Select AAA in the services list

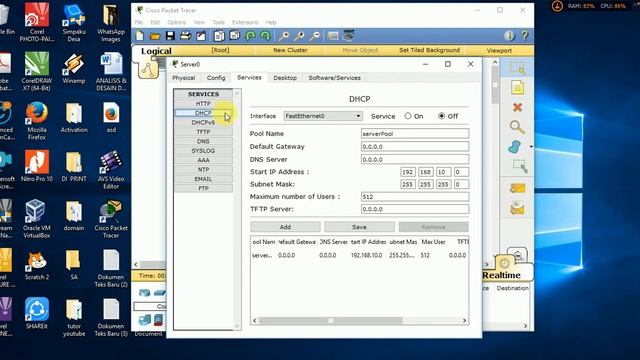[x=203, y=160]
